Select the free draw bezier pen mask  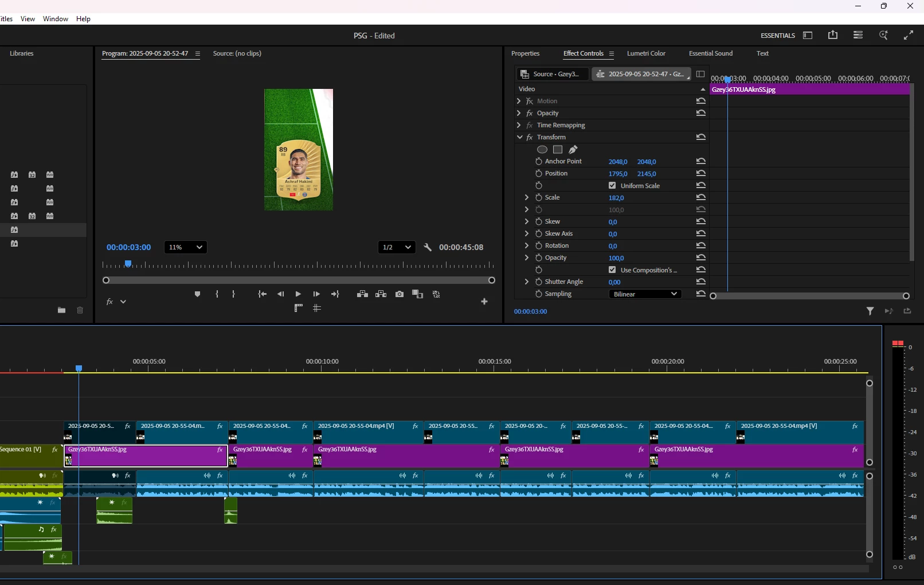573,149
